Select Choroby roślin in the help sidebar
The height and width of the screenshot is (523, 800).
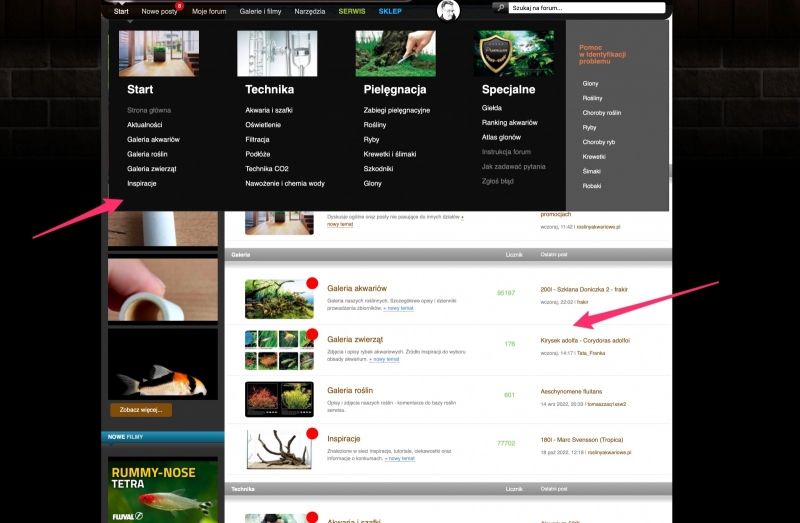602,113
